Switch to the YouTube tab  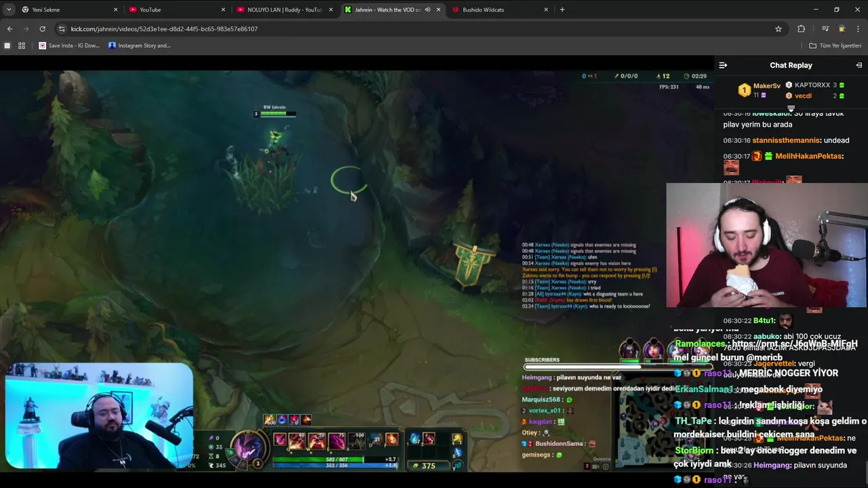point(176,9)
